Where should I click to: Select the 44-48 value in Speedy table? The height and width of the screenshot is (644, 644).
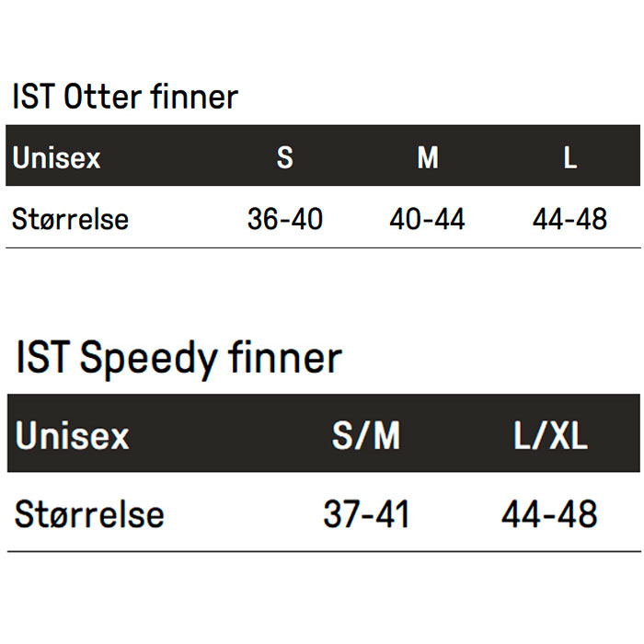(x=550, y=514)
